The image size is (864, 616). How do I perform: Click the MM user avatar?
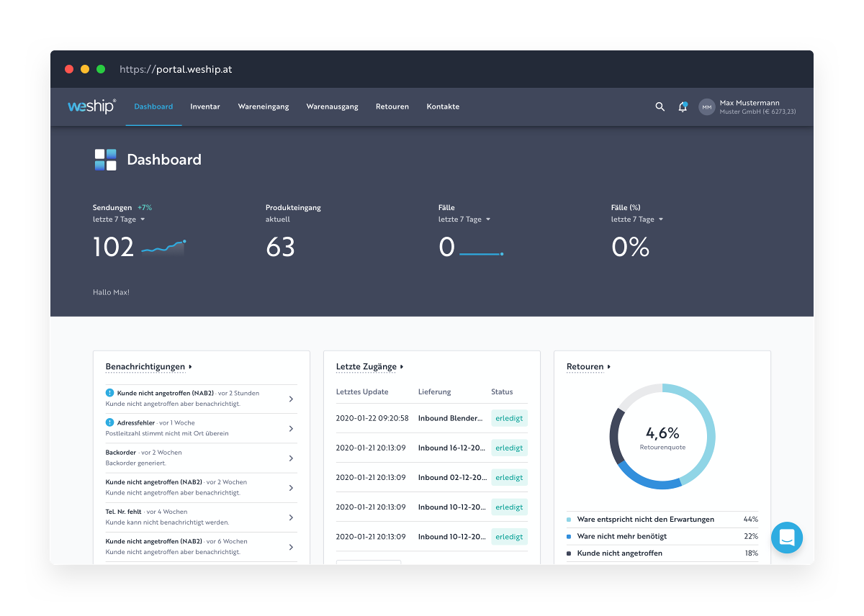[707, 107]
